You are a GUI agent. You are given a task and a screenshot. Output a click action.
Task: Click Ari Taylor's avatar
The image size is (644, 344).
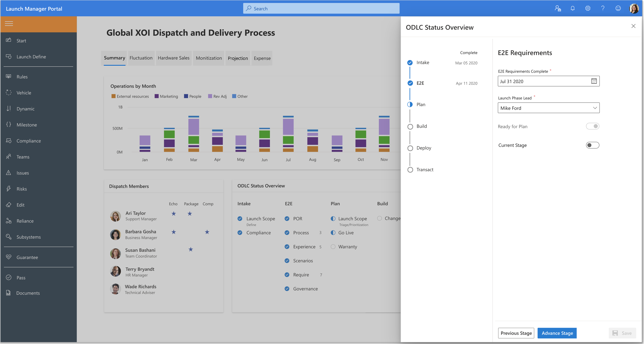click(115, 216)
